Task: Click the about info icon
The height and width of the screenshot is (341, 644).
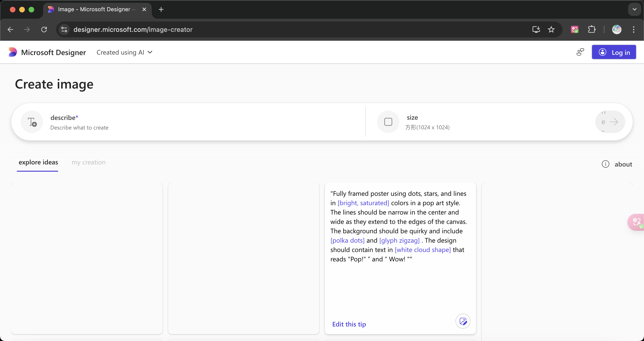Action: tap(605, 164)
